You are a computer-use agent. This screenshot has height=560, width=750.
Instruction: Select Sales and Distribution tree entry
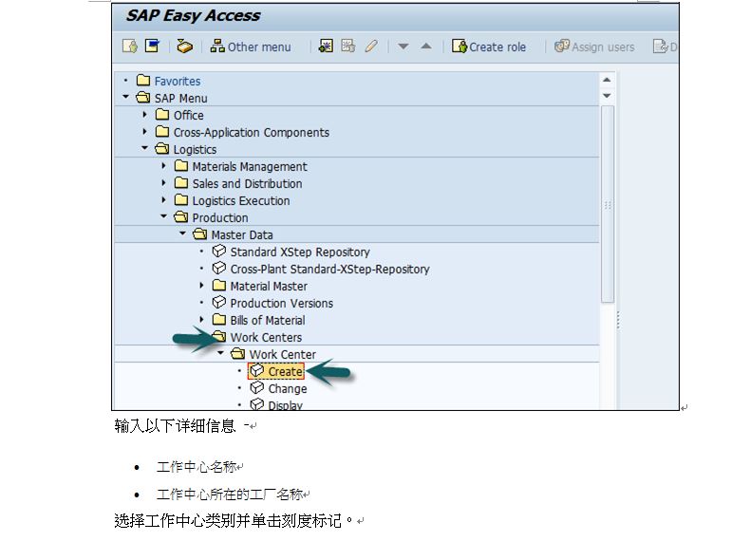coord(247,183)
